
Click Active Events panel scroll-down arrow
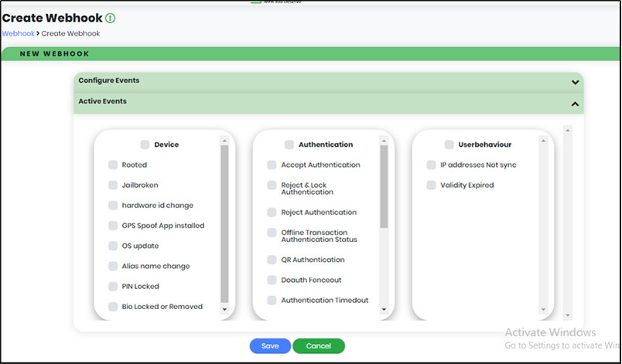pyautogui.click(x=568, y=315)
